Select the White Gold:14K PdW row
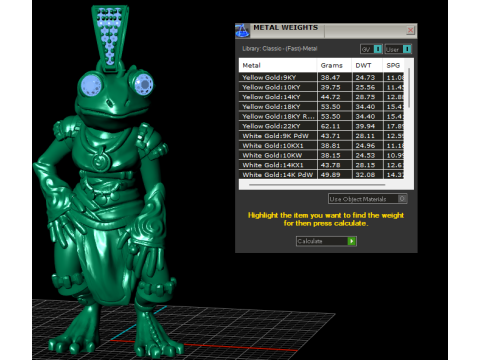Image resolution: width=480 pixels, height=360 pixels. [x=321, y=175]
